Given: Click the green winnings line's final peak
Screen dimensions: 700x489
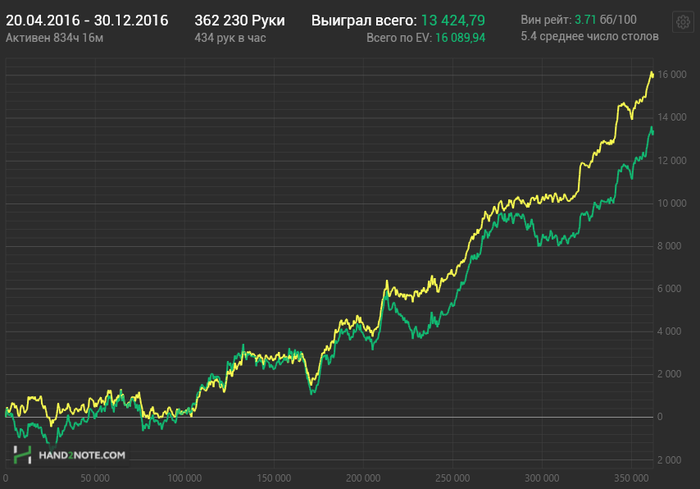Looking at the screenshot, I should [651, 128].
